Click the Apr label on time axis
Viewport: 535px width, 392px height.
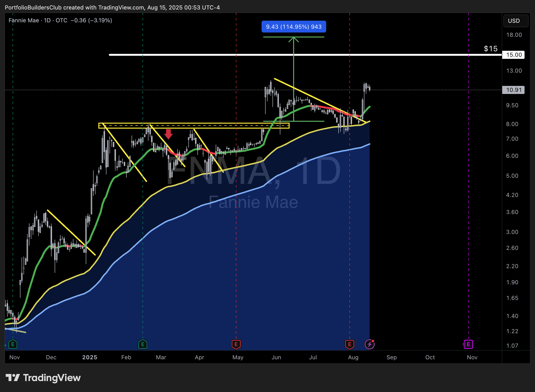199,357
